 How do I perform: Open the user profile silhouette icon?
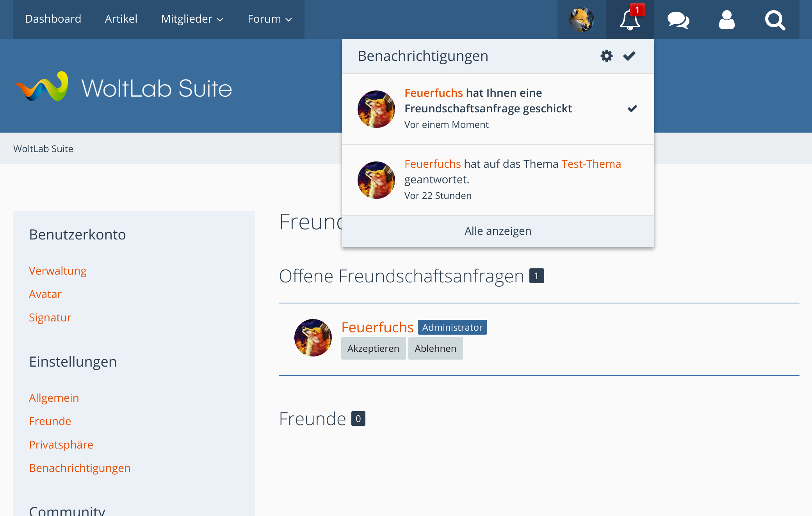pos(727,20)
